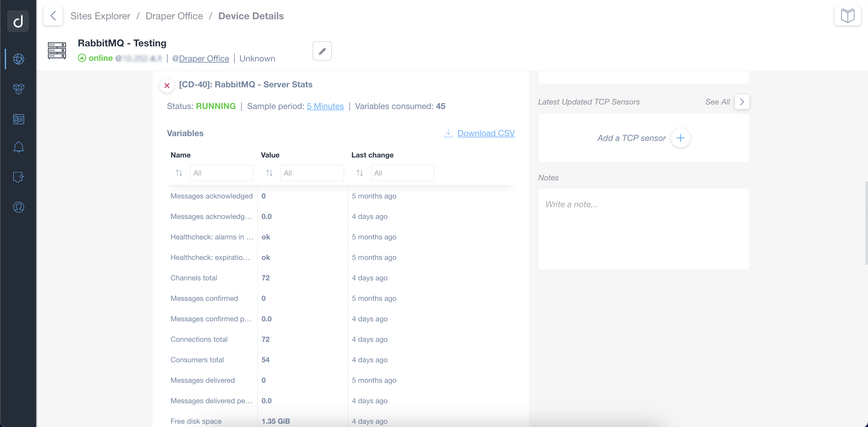Open the dashboard panel sidebar icon
This screenshot has width=868, height=427.
(x=18, y=119)
